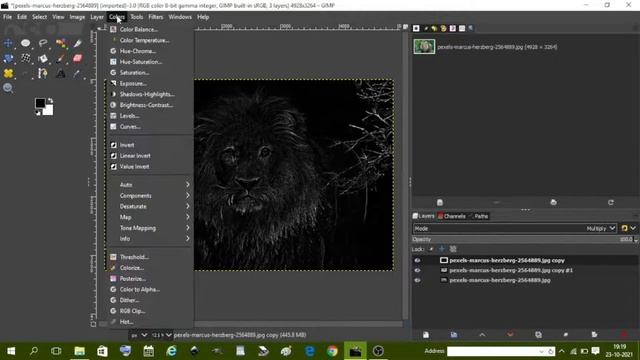The height and width of the screenshot is (360, 640).
Task: Select the 'jpg copy #1' layer row
Action: pyautogui.click(x=525, y=270)
